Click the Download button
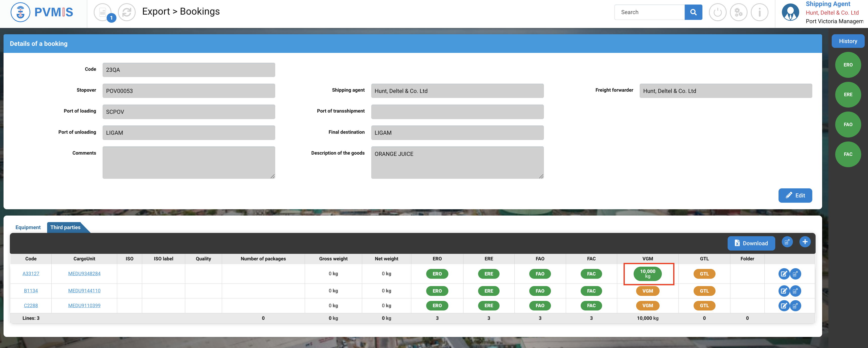This screenshot has width=868, height=348. point(751,243)
